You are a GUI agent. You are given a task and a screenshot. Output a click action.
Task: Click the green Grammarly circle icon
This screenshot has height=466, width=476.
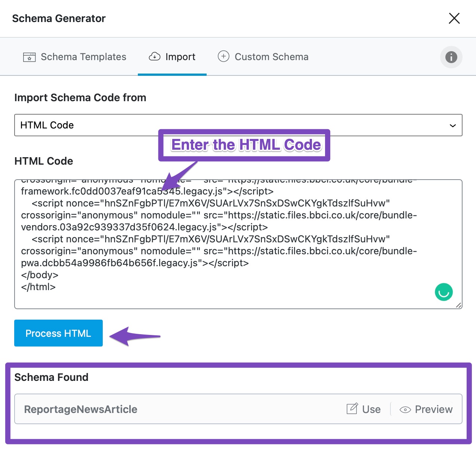[443, 292]
